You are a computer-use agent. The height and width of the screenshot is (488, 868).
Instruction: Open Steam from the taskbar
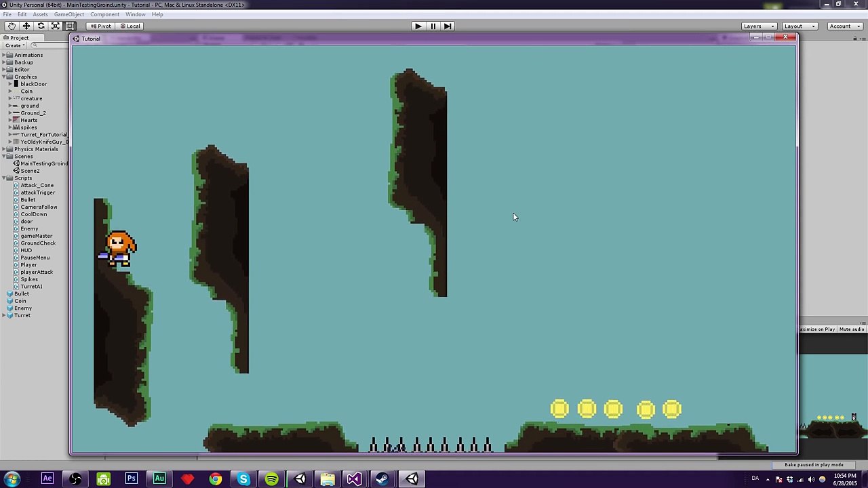(x=382, y=479)
